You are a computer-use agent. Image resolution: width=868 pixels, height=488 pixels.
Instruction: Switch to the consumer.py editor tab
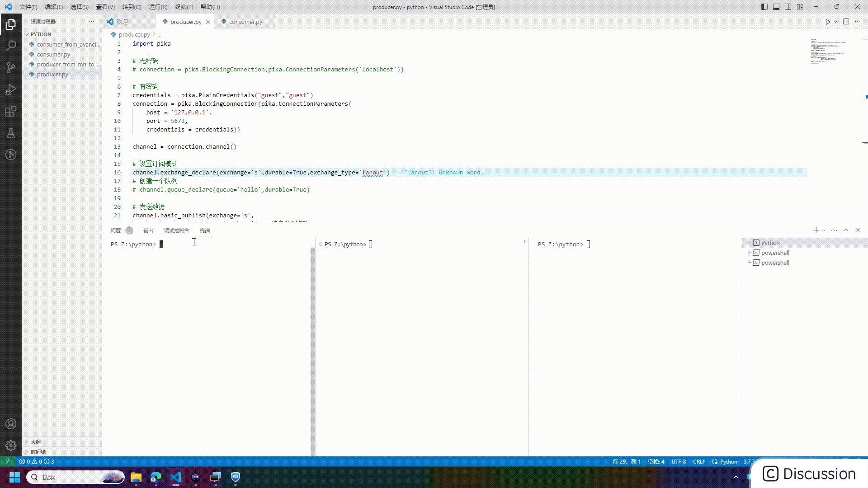tap(245, 22)
